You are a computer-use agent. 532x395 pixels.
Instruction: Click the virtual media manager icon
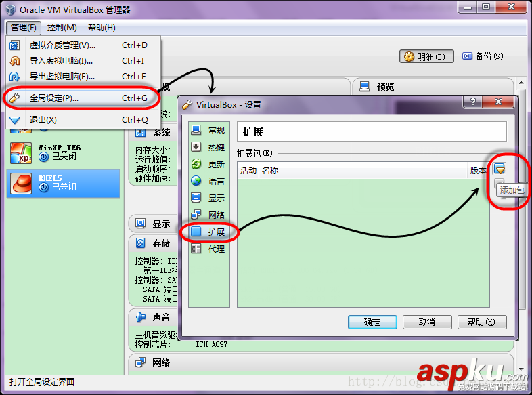coord(15,45)
